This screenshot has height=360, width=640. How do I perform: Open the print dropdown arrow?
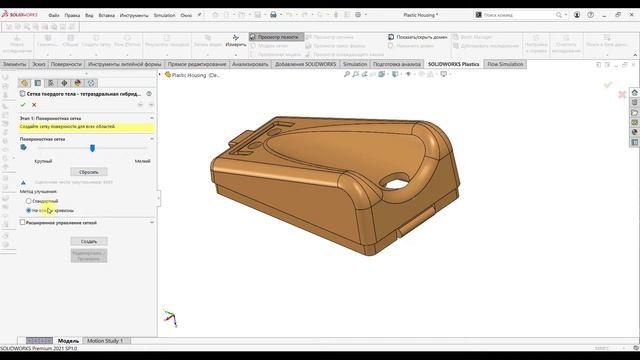(281, 15)
